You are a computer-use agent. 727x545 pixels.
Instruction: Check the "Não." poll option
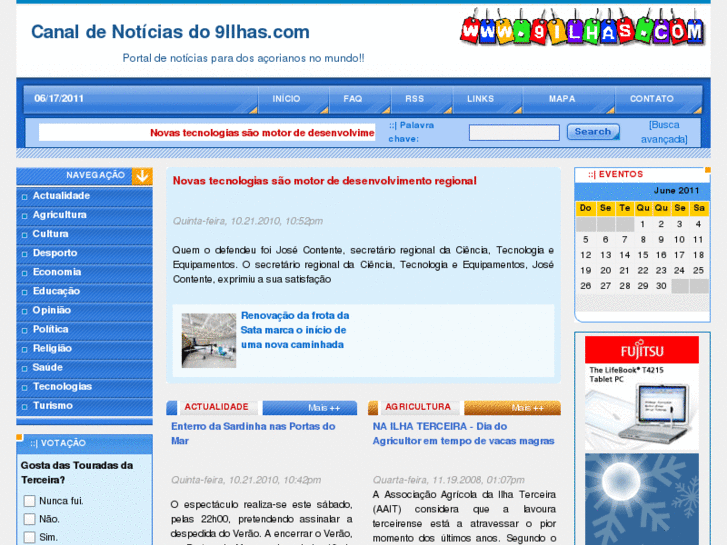coord(30,519)
